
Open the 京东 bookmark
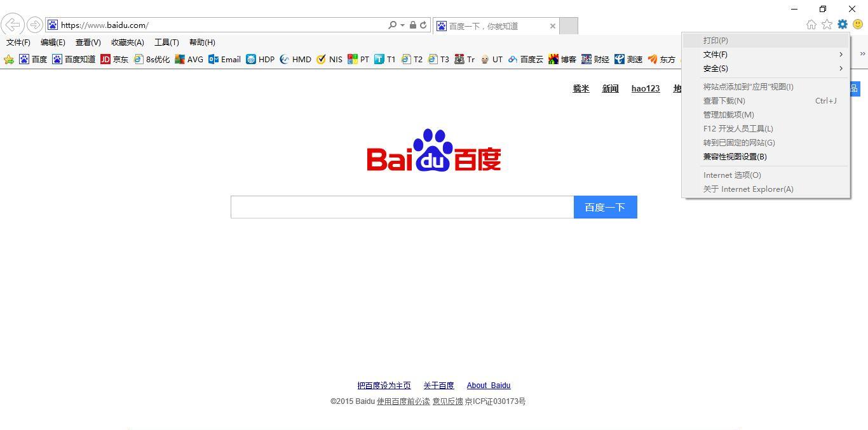pyautogui.click(x=114, y=60)
